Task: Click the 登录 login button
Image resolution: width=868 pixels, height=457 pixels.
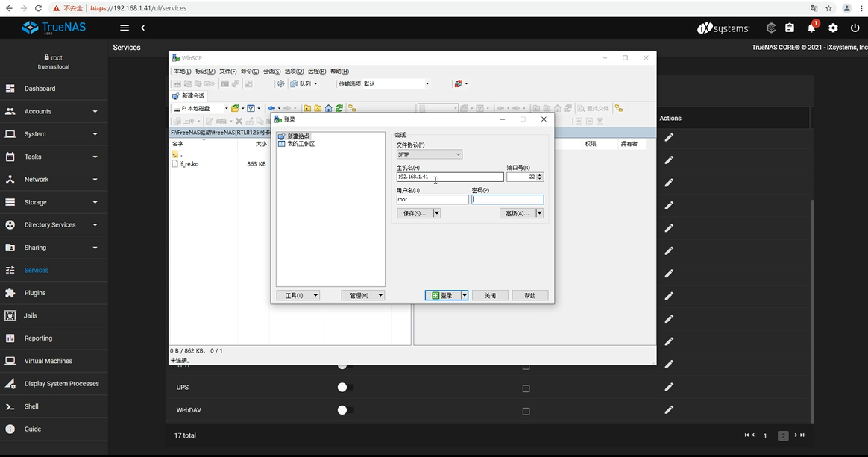Action: click(442, 296)
